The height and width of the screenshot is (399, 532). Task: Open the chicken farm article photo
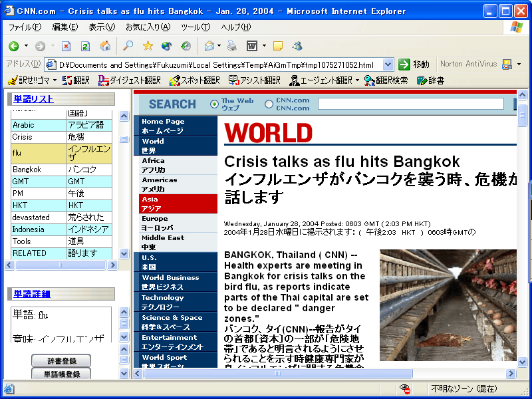[448, 305]
